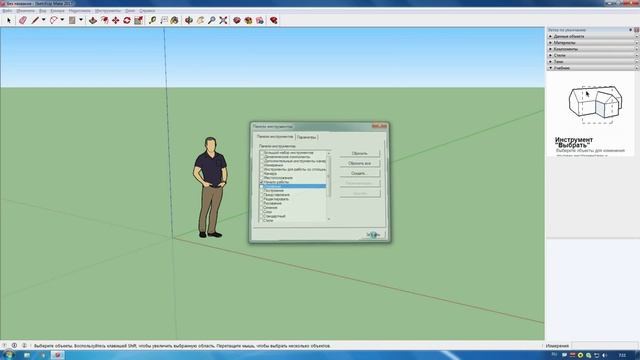The width and height of the screenshot is (640, 360).
Task: Open the dropdown arrow beside Line tool
Action: [x=44, y=20]
